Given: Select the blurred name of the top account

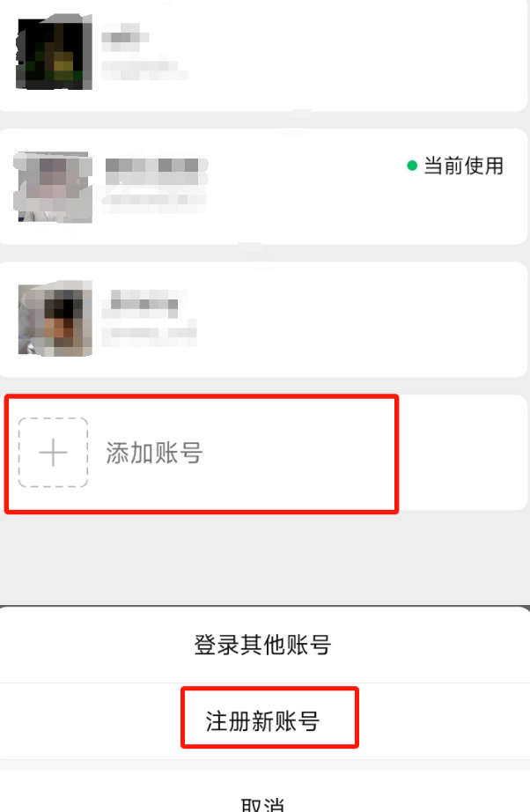Looking at the screenshot, I should [x=125, y=37].
